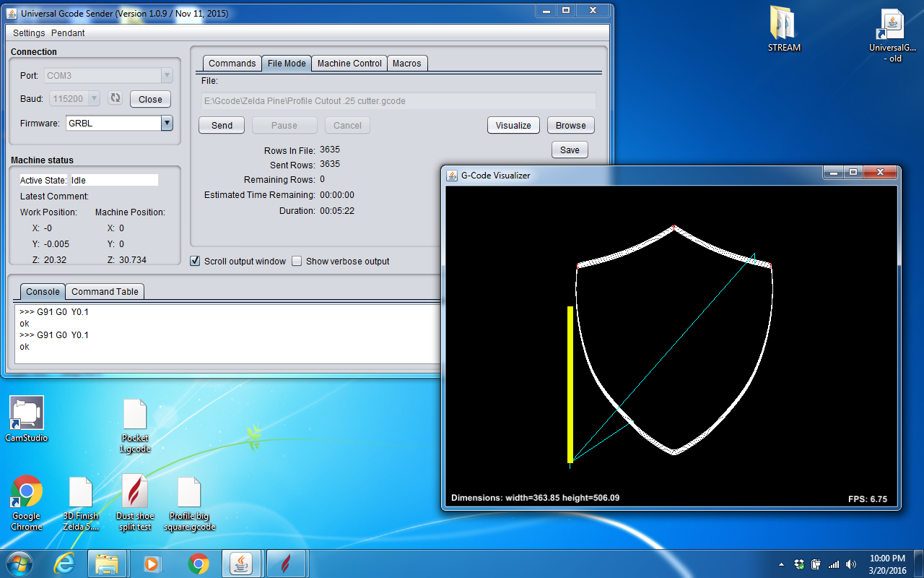Open the STREAM folder on desktop
924x578 pixels.
[784, 30]
